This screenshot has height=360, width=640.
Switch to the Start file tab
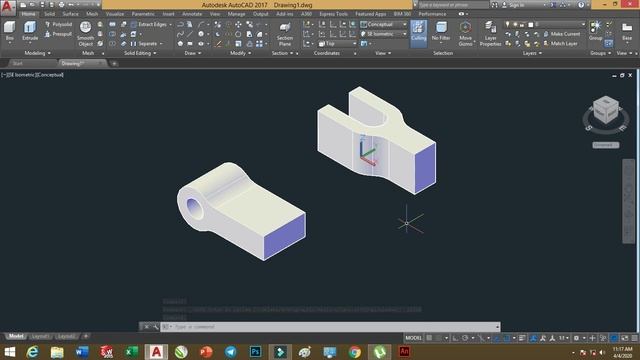point(18,64)
